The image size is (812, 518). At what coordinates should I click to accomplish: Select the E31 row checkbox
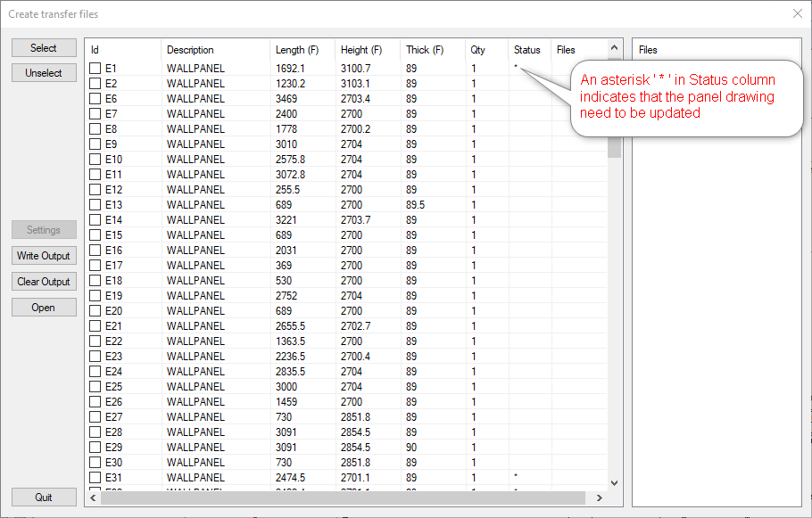point(95,478)
